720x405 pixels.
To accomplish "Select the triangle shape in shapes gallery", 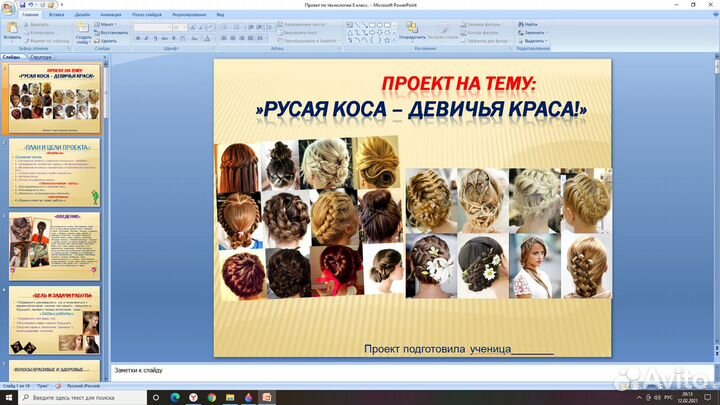I will click(349, 33).
